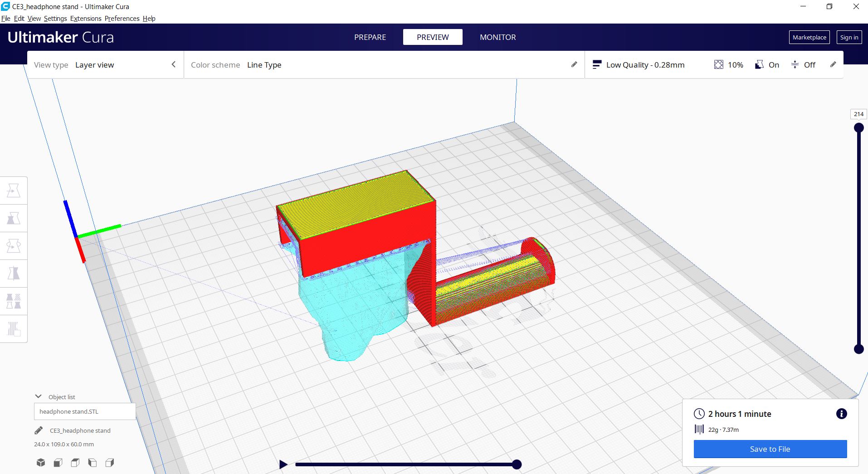Switch to the left side view orientation
868x474 pixels.
tap(93, 463)
